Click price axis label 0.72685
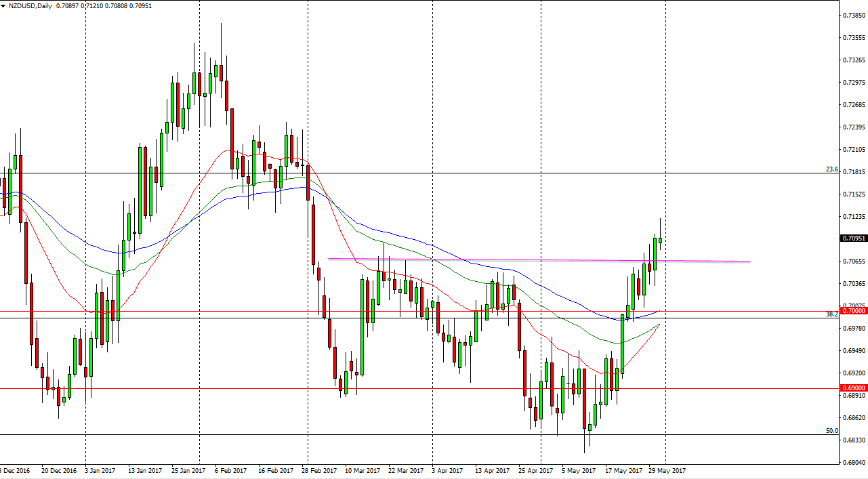868x479 pixels. [853, 104]
